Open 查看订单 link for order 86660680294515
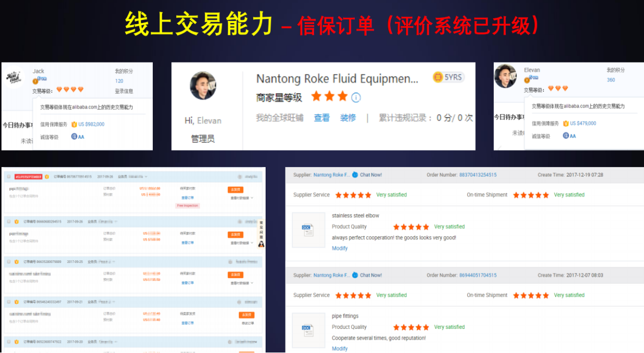The height and width of the screenshot is (353, 644). pyautogui.click(x=188, y=242)
